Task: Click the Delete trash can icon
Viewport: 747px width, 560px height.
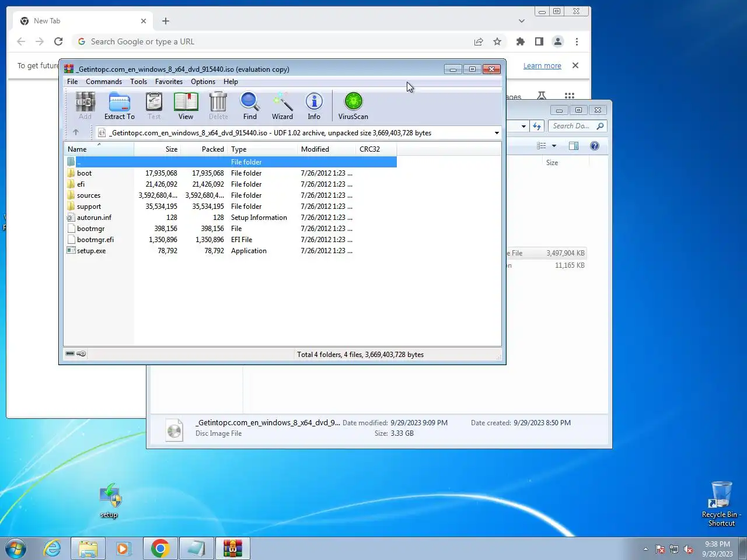Action: 218,106
